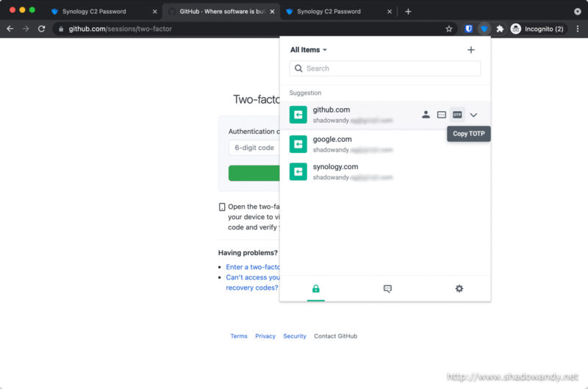This screenshot has width=588, height=389.
Task: Click the Security footer link
Action: [x=295, y=336]
